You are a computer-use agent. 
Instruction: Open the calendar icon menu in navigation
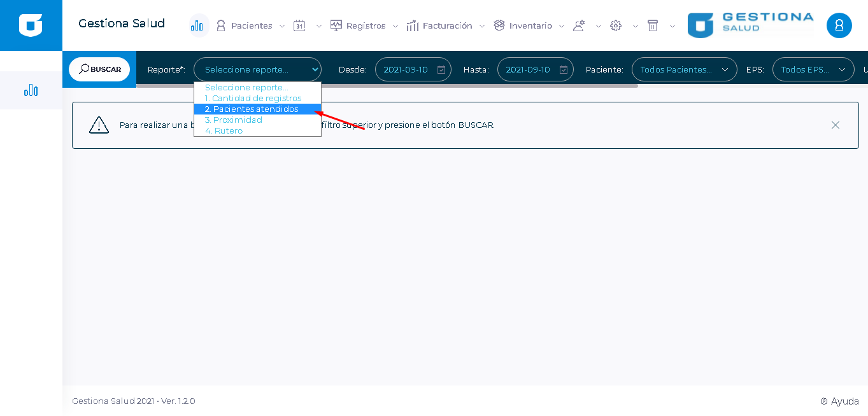pyautogui.click(x=299, y=25)
